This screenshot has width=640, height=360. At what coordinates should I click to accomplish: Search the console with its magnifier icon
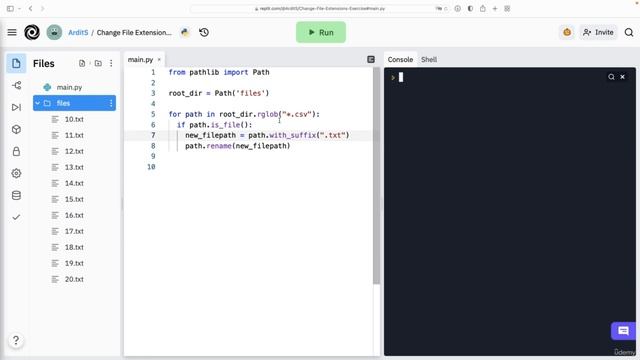coord(611,77)
